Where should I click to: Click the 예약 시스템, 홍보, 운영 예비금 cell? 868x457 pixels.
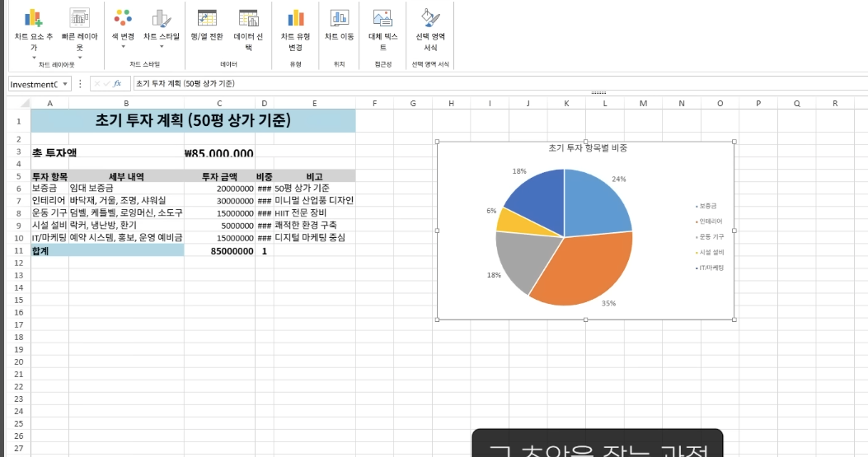(x=126, y=237)
